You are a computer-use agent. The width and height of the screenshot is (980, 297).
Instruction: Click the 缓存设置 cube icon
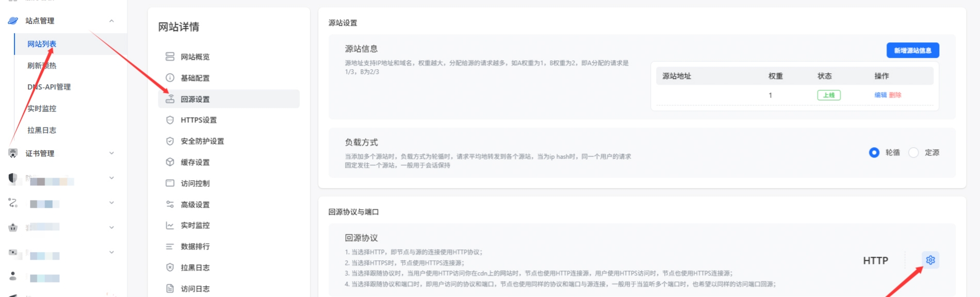tap(170, 162)
